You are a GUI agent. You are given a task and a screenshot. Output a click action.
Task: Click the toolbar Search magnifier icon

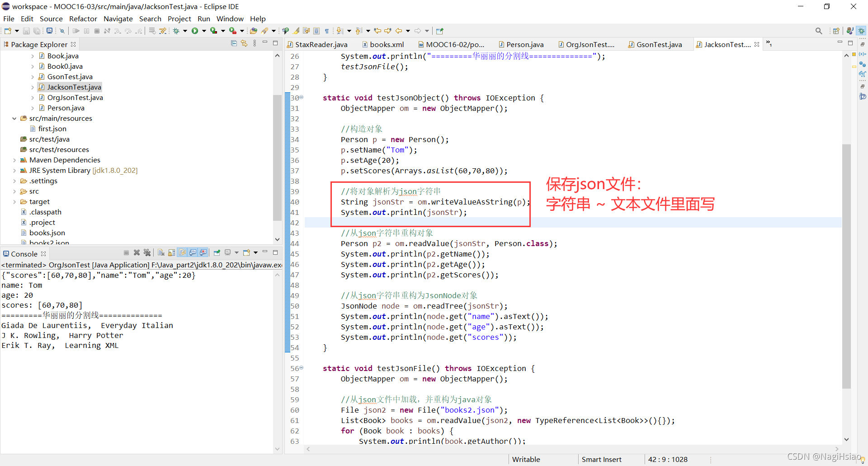click(819, 31)
